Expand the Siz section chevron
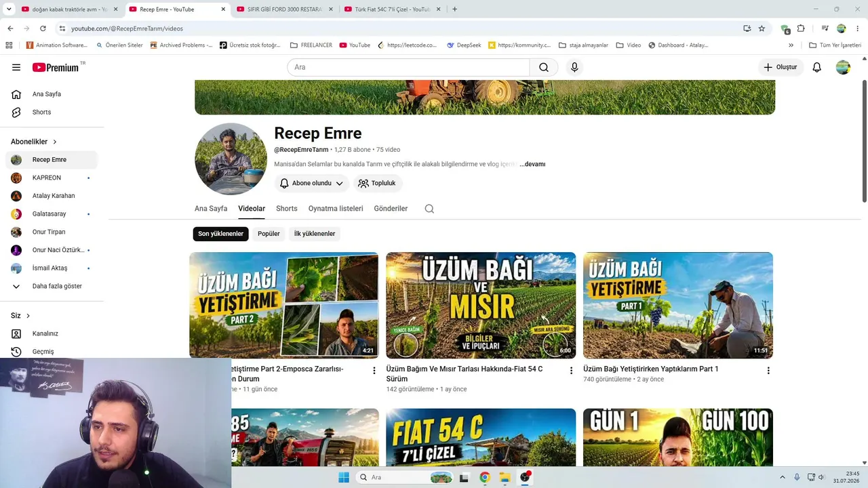This screenshot has width=868, height=488. point(28,316)
